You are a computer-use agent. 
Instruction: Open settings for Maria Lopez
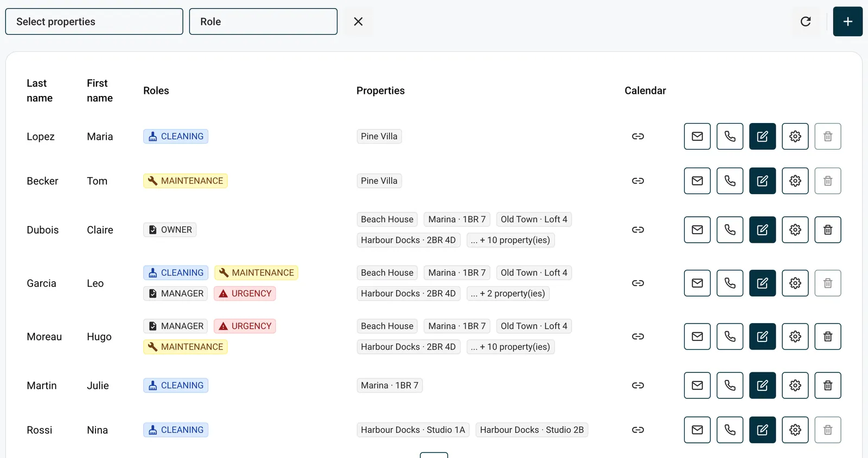795,137
